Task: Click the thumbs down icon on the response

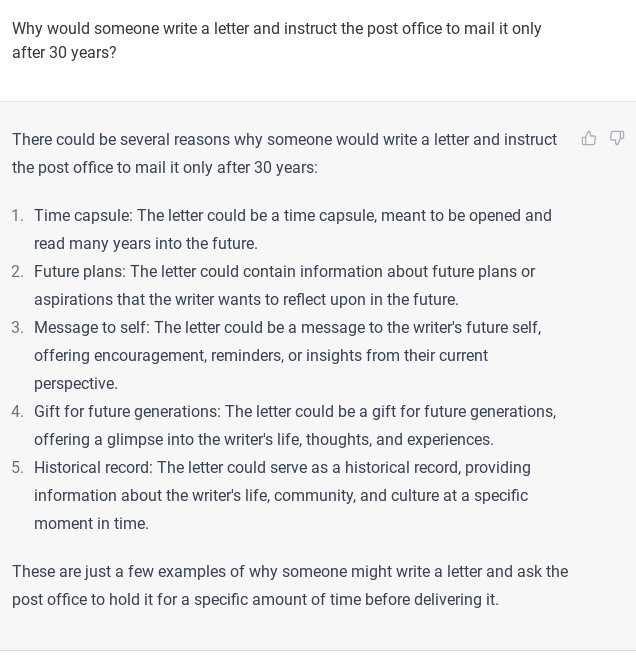Action: 617,139
